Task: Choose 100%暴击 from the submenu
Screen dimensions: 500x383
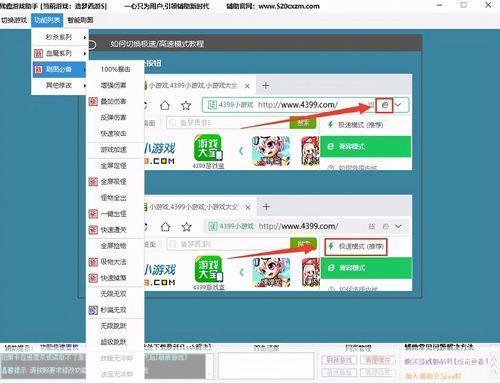Action: click(115, 69)
